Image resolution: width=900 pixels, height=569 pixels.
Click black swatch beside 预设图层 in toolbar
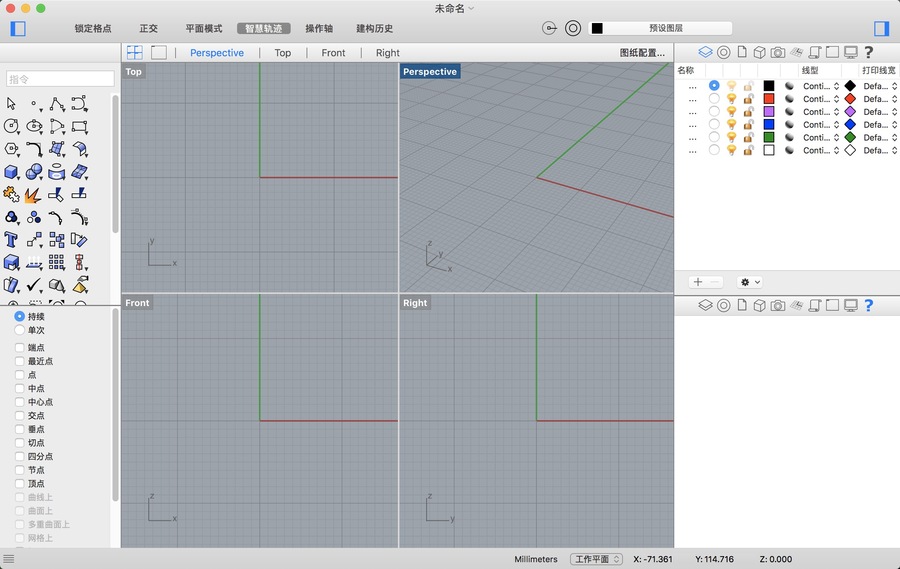coord(598,28)
